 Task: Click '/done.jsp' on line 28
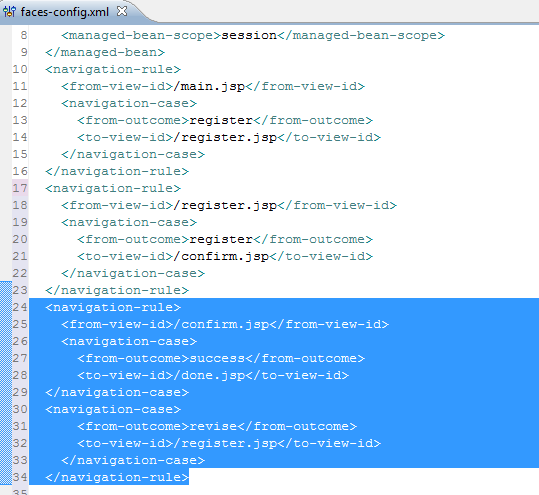[209, 375]
